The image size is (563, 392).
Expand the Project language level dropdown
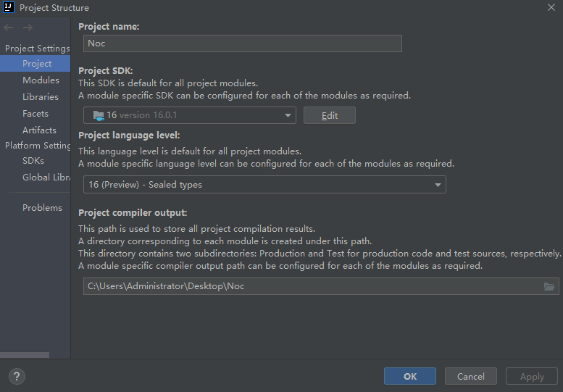click(438, 185)
